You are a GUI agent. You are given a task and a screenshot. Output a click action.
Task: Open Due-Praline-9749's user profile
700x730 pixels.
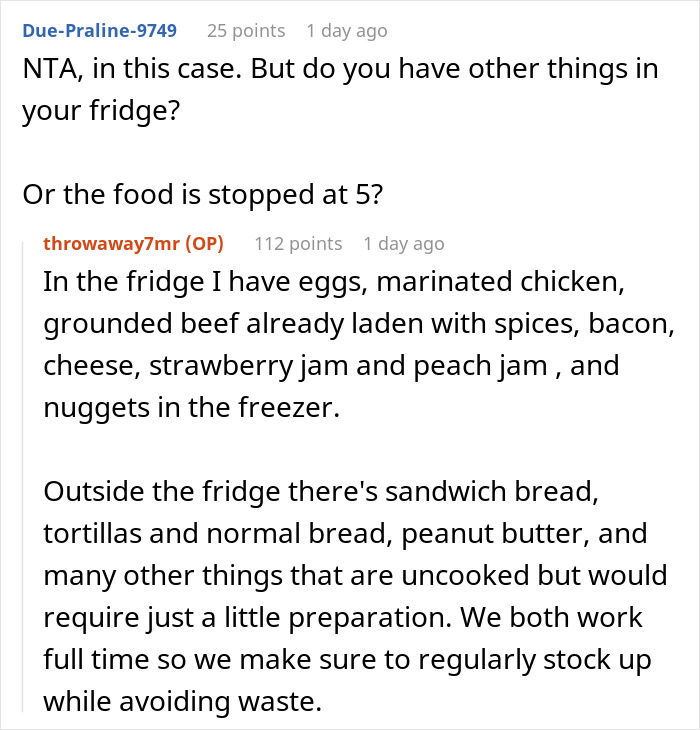coord(99,31)
